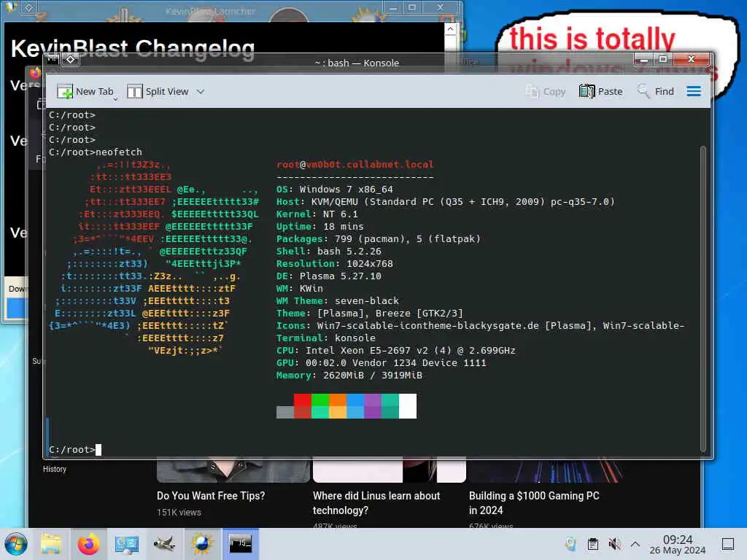Open clock showing 09:24 26 May 2024
This screenshot has height=560, width=747.
(678, 544)
